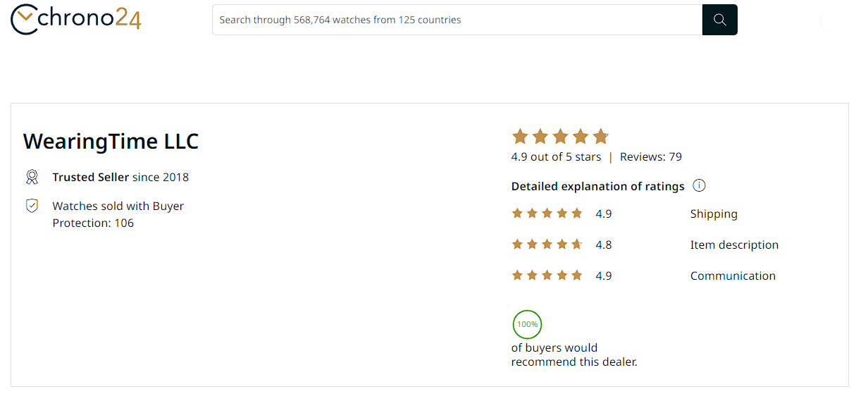Viewport: 868px width, 401px height.
Task: Click the ratings explanation info icon
Action: point(699,186)
